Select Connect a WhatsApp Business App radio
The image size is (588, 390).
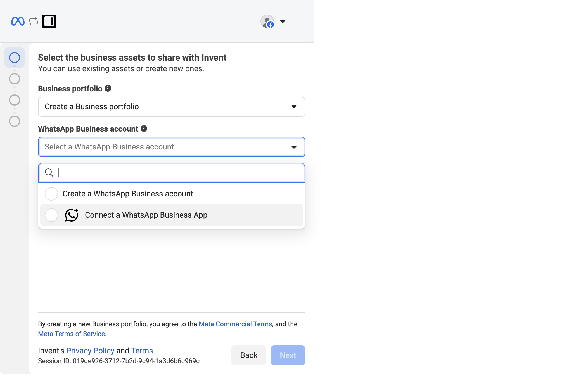pos(51,215)
